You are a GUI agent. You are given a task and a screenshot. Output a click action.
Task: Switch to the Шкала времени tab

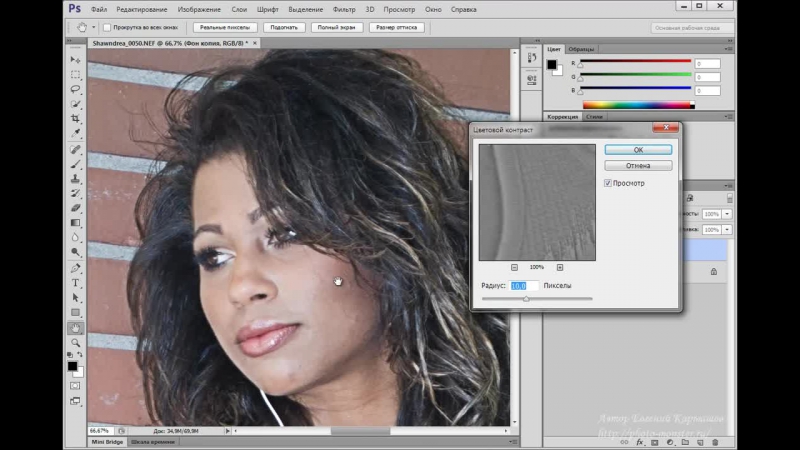point(153,442)
